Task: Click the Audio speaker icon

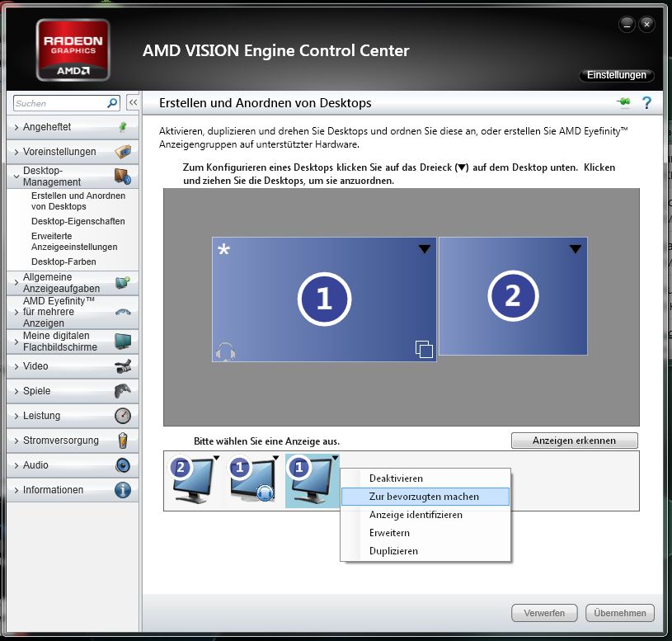Action: pyautogui.click(x=123, y=465)
